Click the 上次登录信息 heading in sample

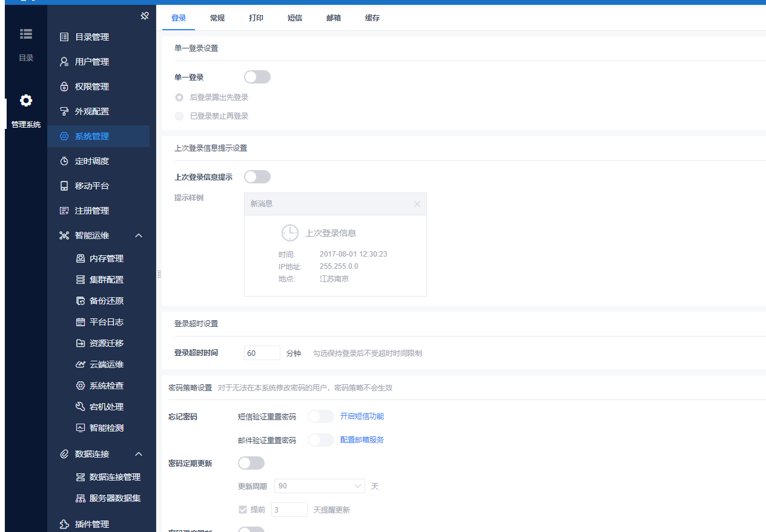pyautogui.click(x=331, y=233)
